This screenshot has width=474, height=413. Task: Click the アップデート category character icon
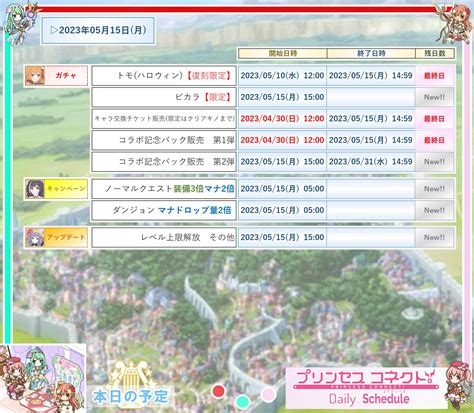[35, 237]
